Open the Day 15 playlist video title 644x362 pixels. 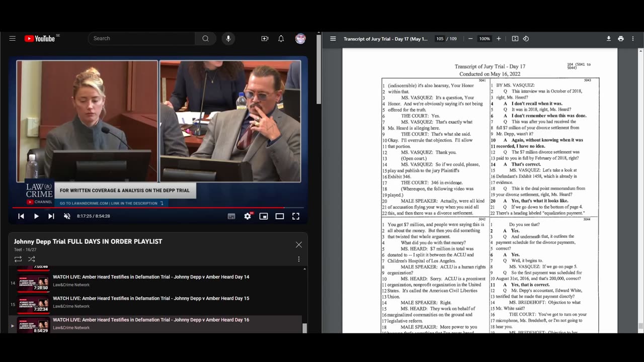coord(151,299)
